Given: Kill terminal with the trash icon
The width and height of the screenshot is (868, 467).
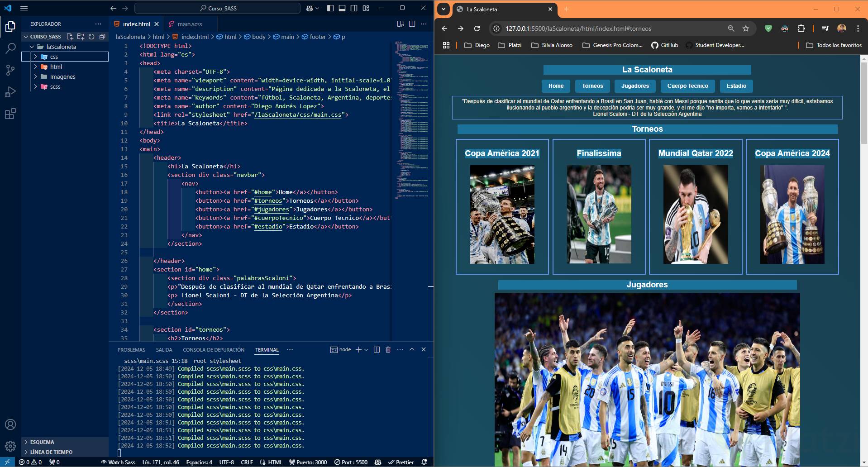Looking at the screenshot, I should pos(388,350).
